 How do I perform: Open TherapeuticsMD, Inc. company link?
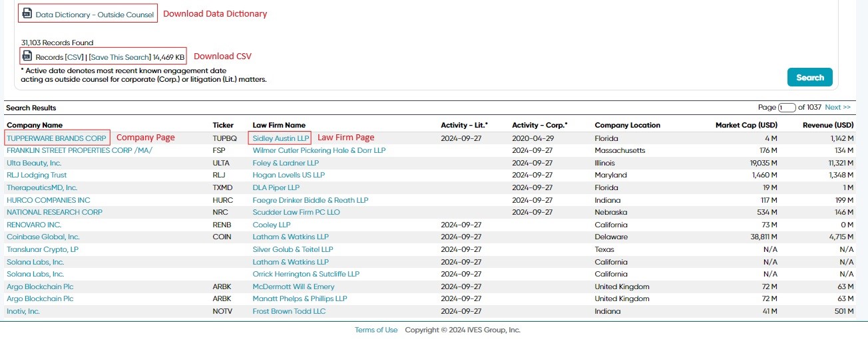pyautogui.click(x=42, y=187)
